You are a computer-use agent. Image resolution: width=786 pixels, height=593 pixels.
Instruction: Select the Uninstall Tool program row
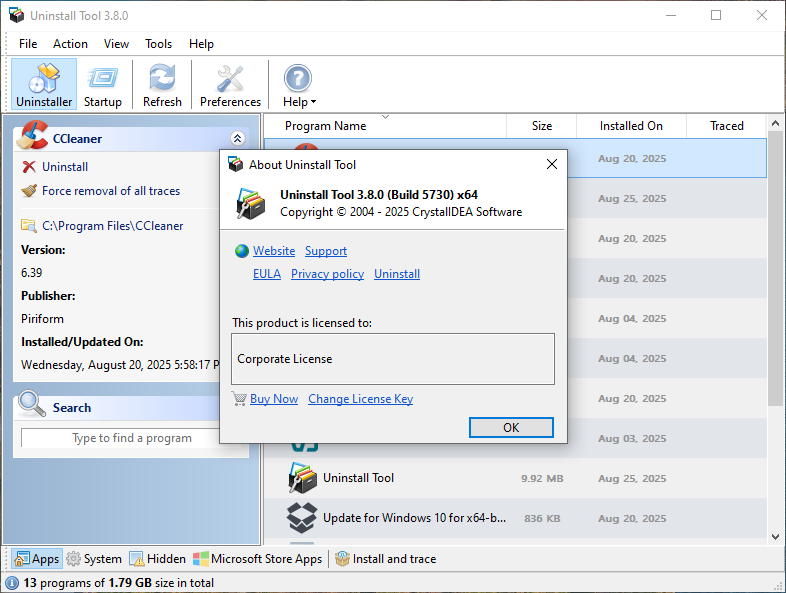515,478
